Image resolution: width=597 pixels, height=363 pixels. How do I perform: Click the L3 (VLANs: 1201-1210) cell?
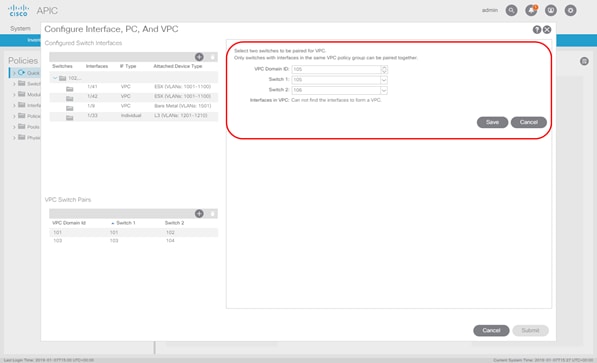(180, 115)
